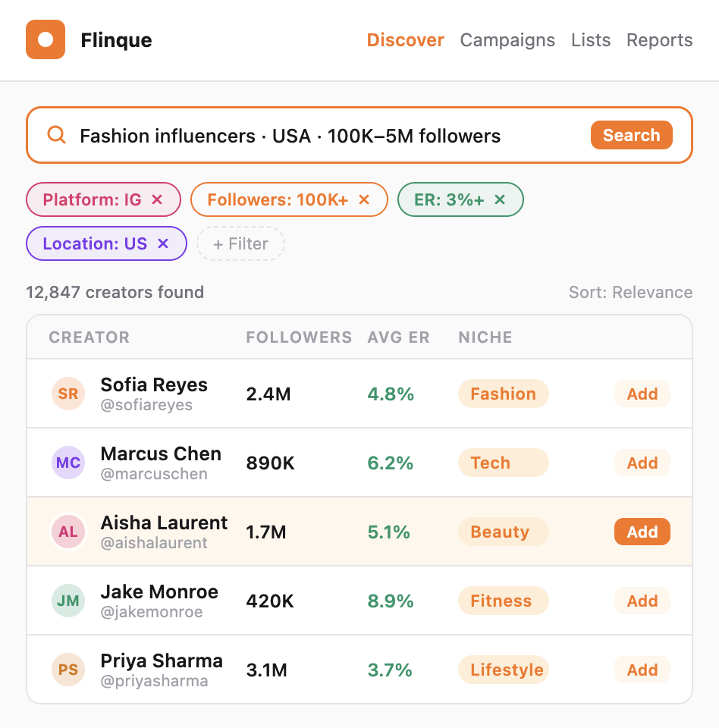
Task: Remove the ER: 3%+ filter
Action: point(499,199)
